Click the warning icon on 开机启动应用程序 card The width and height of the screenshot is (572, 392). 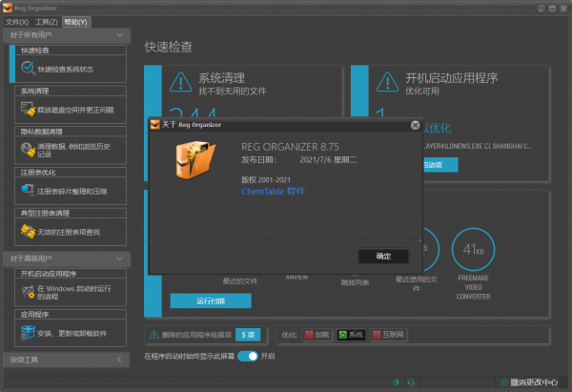387,81
